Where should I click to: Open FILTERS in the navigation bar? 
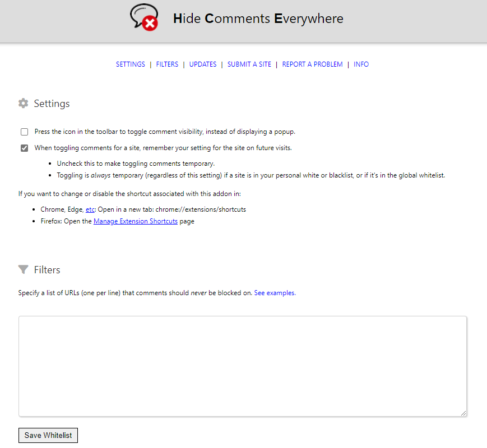167,64
